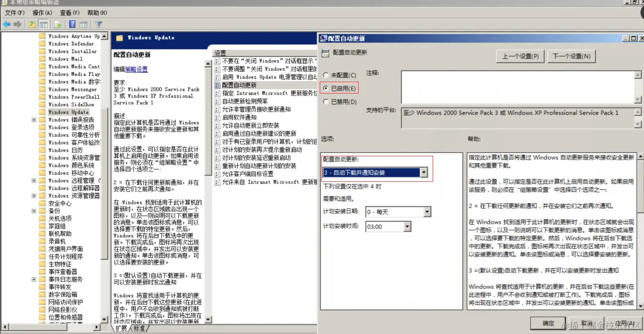The width and height of the screenshot is (644, 334).
Task: Click folder icon beside Windows PowerShell
Action: pyautogui.click(x=43, y=97)
